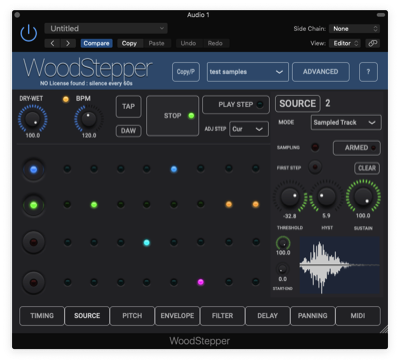Screen dimensions: 400x363
Task: Click the CLEAR button
Action: (x=367, y=168)
